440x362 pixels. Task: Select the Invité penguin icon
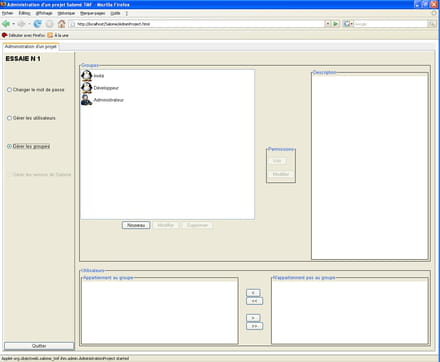point(86,75)
